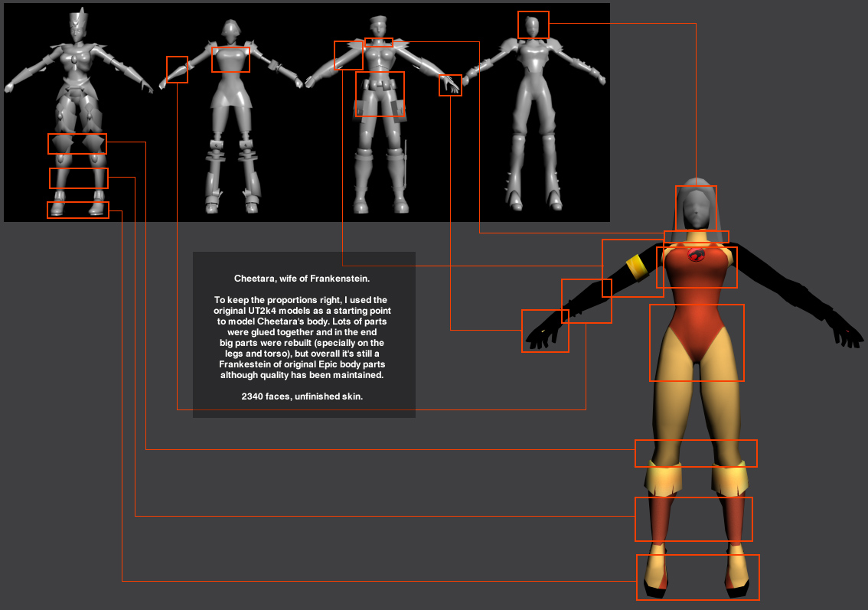This screenshot has width=868, height=610.
Task: Click the line "2340 faces, unfinished skin."
Action: 302,396
